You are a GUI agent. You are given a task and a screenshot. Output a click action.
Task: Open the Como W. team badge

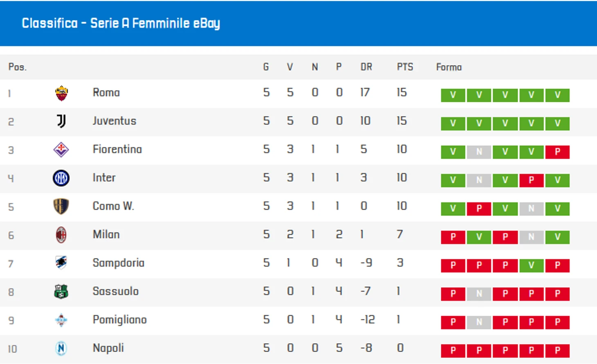click(61, 207)
